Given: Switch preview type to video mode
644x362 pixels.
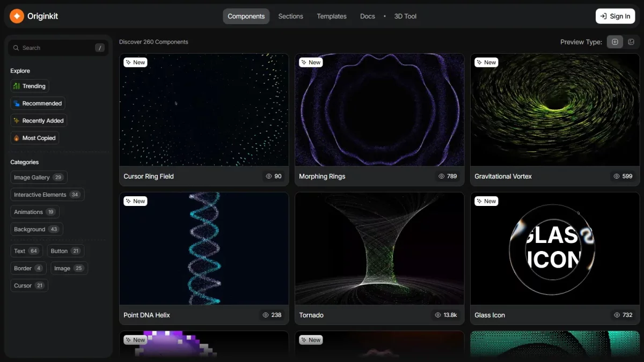Looking at the screenshot, I should click(615, 42).
